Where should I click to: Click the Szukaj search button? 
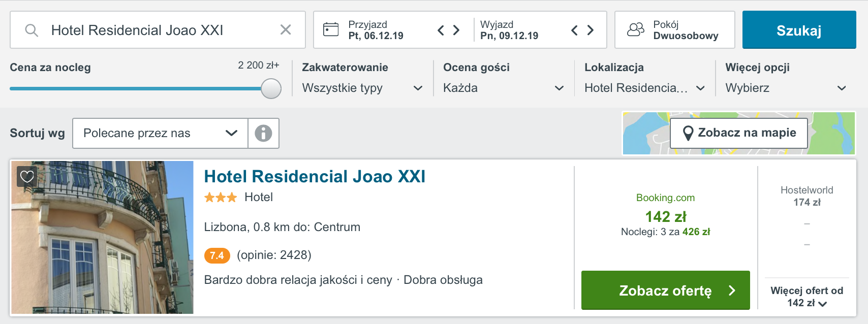(x=799, y=30)
